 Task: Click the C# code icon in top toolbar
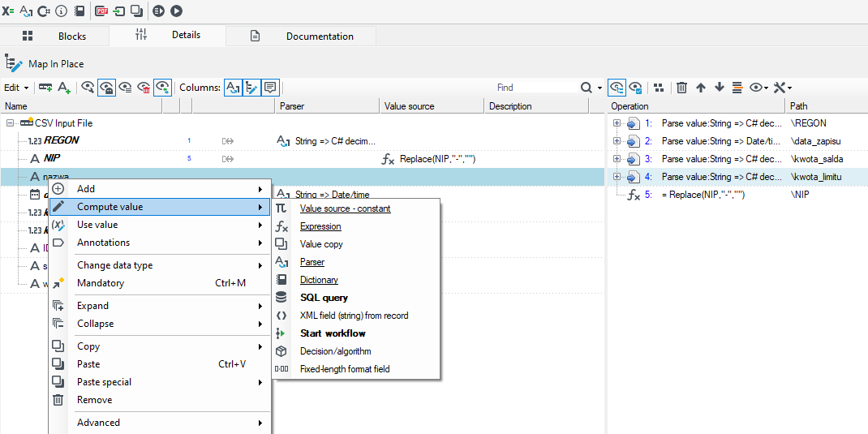click(x=44, y=11)
